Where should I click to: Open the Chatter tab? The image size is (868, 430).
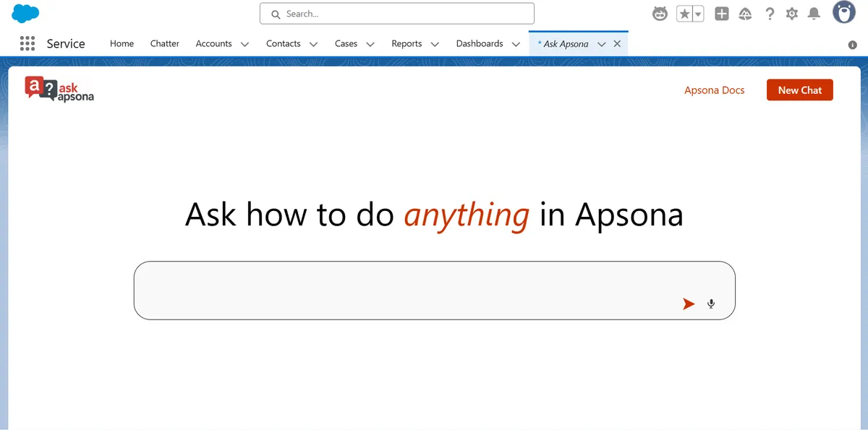pyautogui.click(x=165, y=43)
